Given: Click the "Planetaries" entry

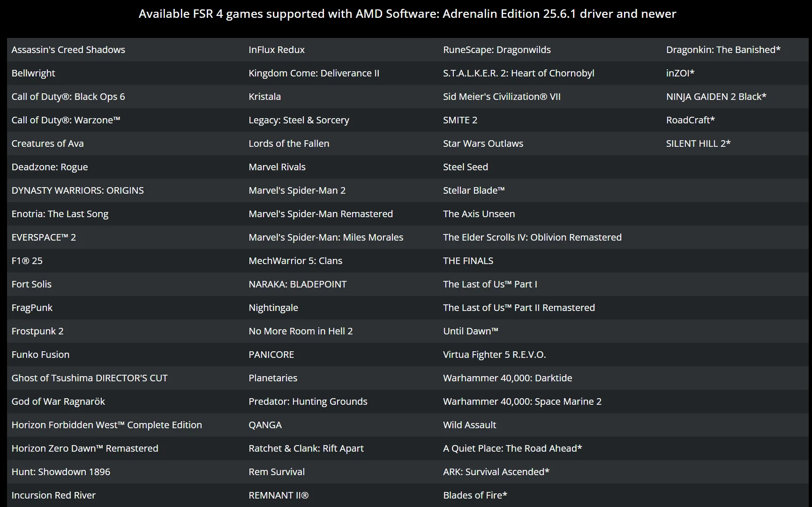Looking at the screenshot, I should [x=273, y=378].
